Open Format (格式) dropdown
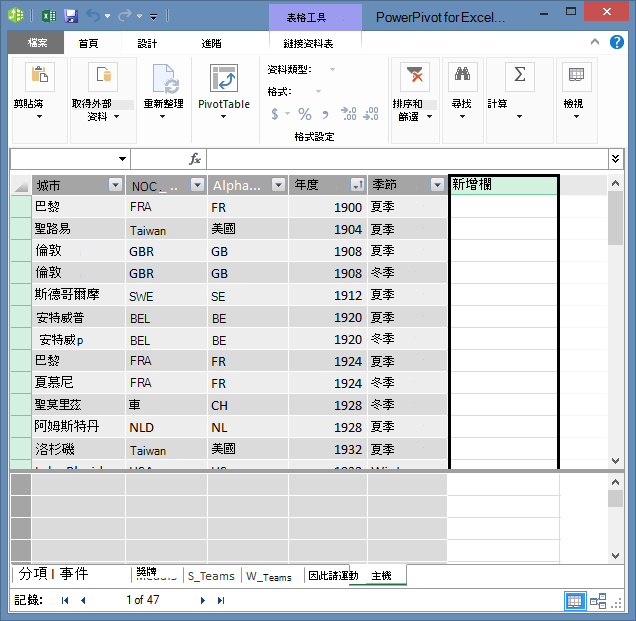 click(x=318, y=91)
